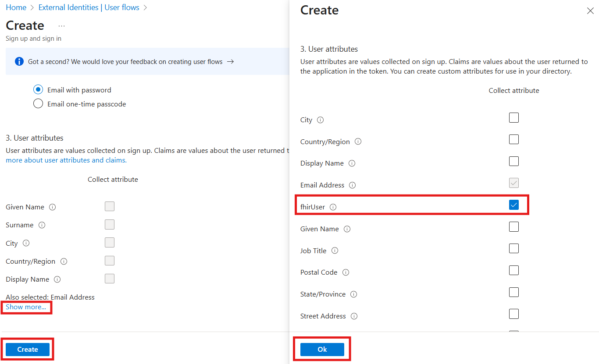Uncheck the fhirUser collect attribute checkbox
The image size is (599, 364).
pos(513,205)
